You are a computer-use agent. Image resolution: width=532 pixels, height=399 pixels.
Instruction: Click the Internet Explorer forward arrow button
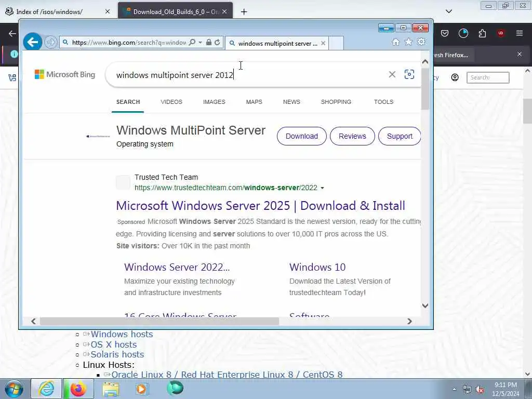[51, 43]
